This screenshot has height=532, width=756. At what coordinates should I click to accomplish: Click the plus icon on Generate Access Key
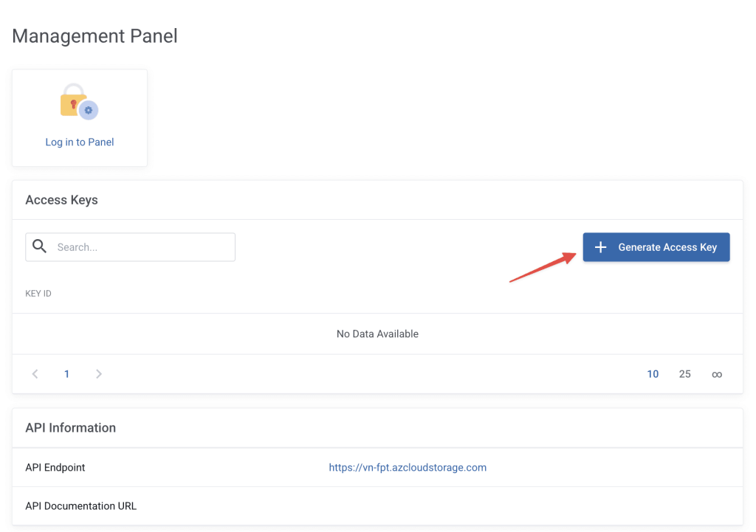point(602,246)
